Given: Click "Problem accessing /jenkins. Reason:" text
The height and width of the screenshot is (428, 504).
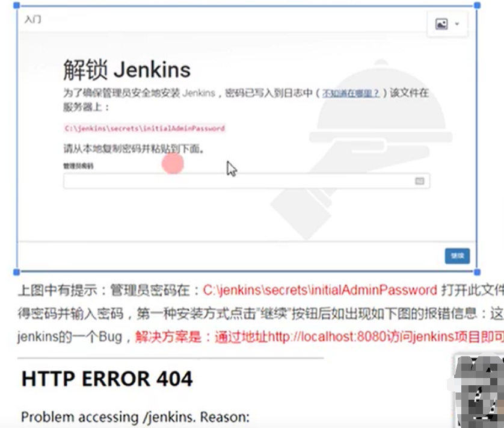Looking at the screenshot, I should coord(135,417).
